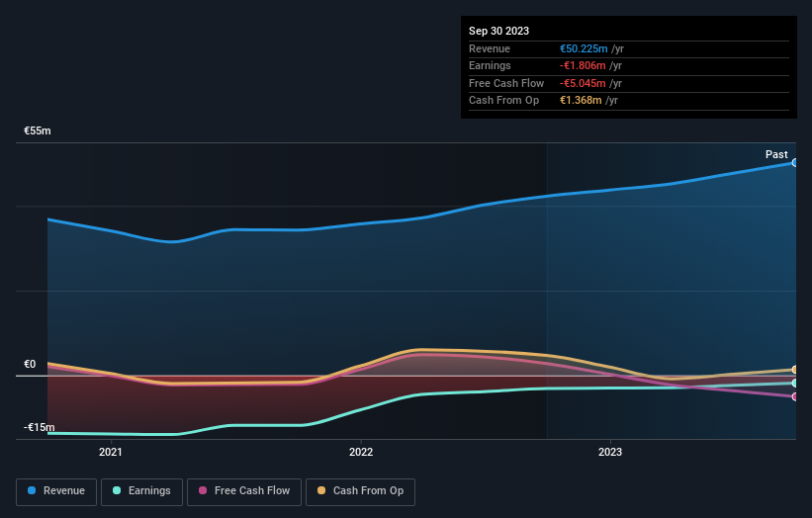Click the Cash From Op tooltip row label
The height and width of the screenshot is (518, 812).
(503, 101)
